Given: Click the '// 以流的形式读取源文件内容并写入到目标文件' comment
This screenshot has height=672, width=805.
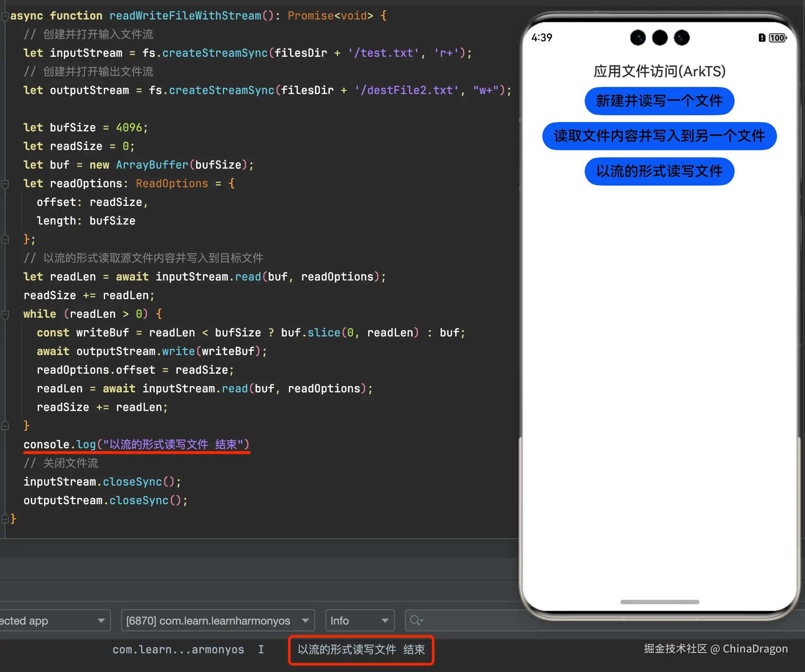Looking at the screenshot, I should tap(143, 258).
